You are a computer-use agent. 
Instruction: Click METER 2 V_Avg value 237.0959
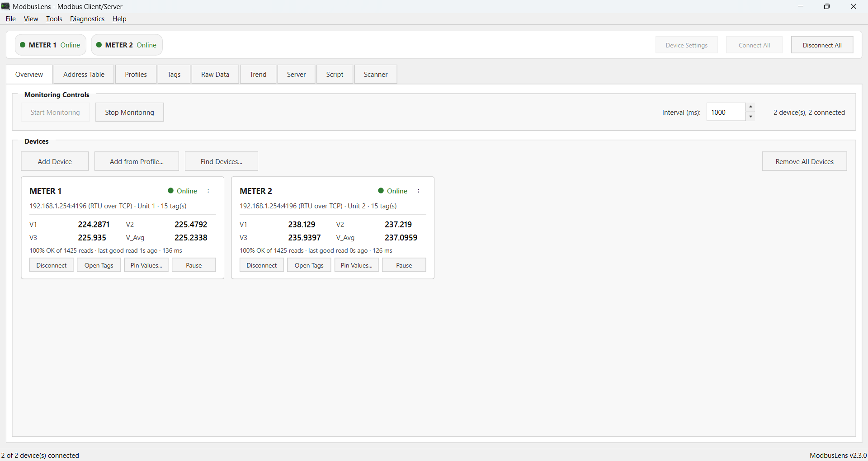(x=401, y=238)
